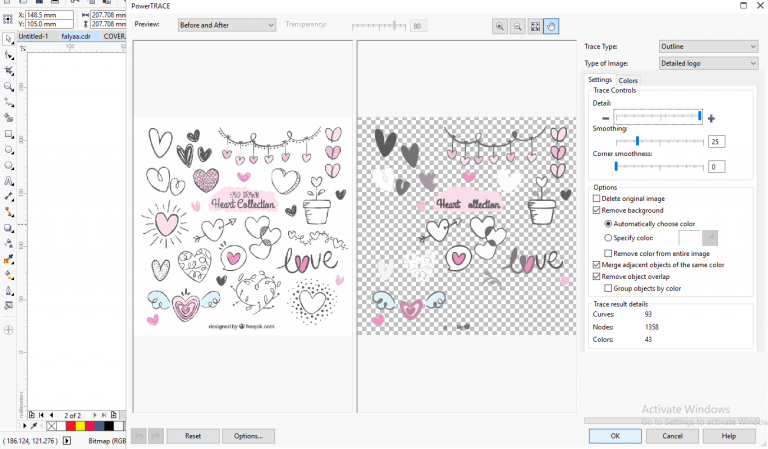Screen dimensions: 768x449
Task: Enable Delete original image
Action: (x=596, y=198)
